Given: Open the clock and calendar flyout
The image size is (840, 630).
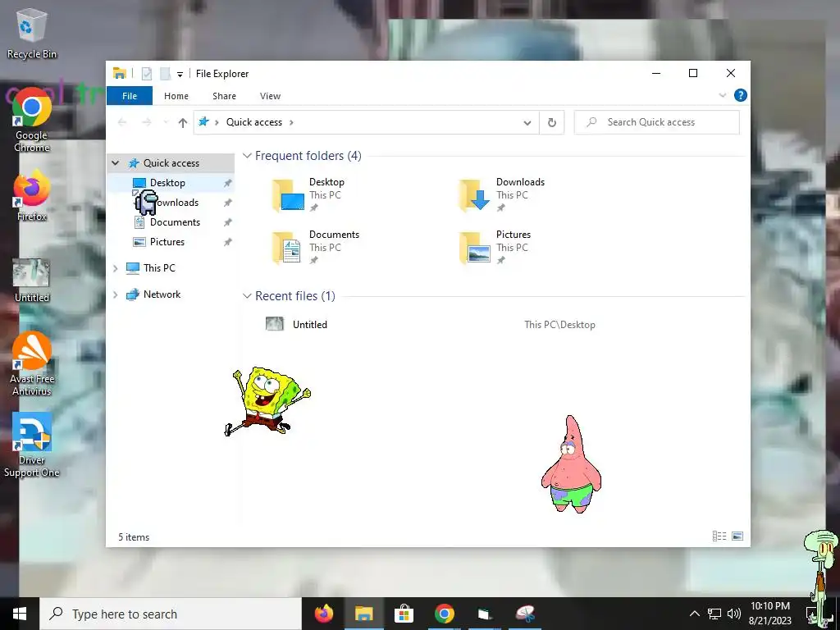Looking at the screenshot, I should tap(769, 614).
